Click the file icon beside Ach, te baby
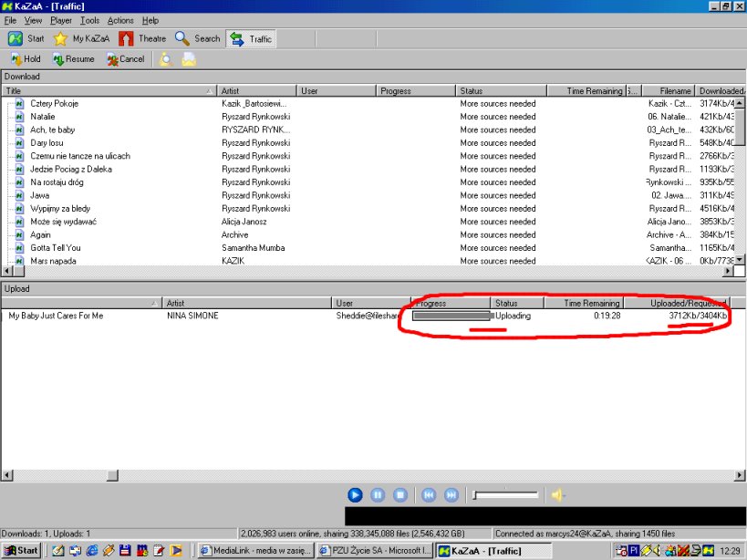 click(x=19, y=130)
